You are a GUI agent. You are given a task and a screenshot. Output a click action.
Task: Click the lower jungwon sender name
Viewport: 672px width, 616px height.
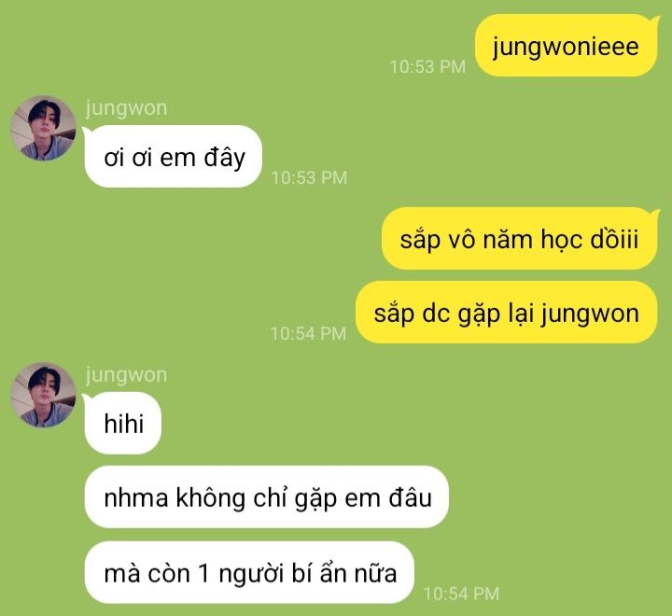(126, 374)
